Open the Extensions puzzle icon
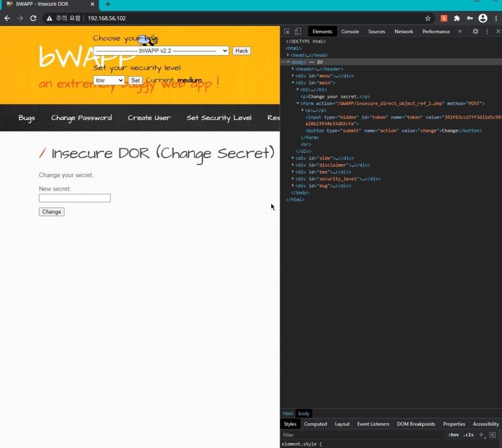Viewport: 502px width, 448px height. click(x=457, y=18)
